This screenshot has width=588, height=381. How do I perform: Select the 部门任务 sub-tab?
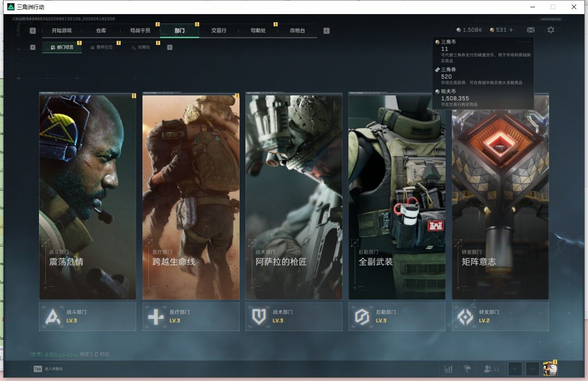point(62,47)
